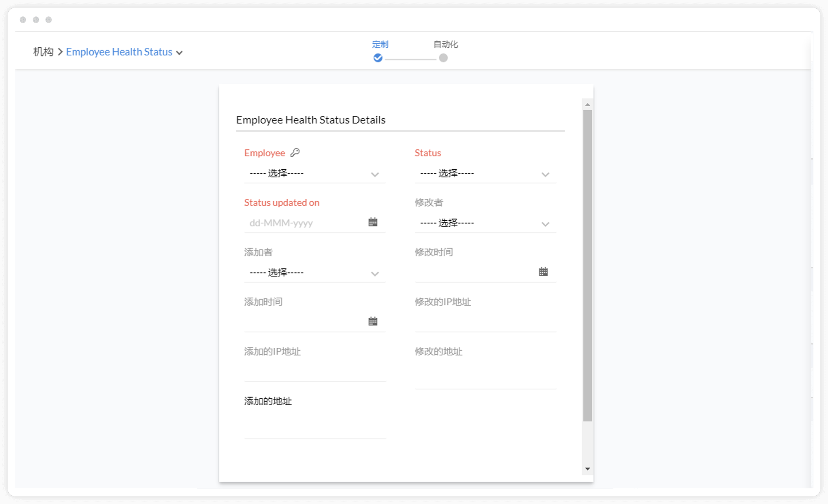Click the gray step circle under 自动化

click(443, 58)
